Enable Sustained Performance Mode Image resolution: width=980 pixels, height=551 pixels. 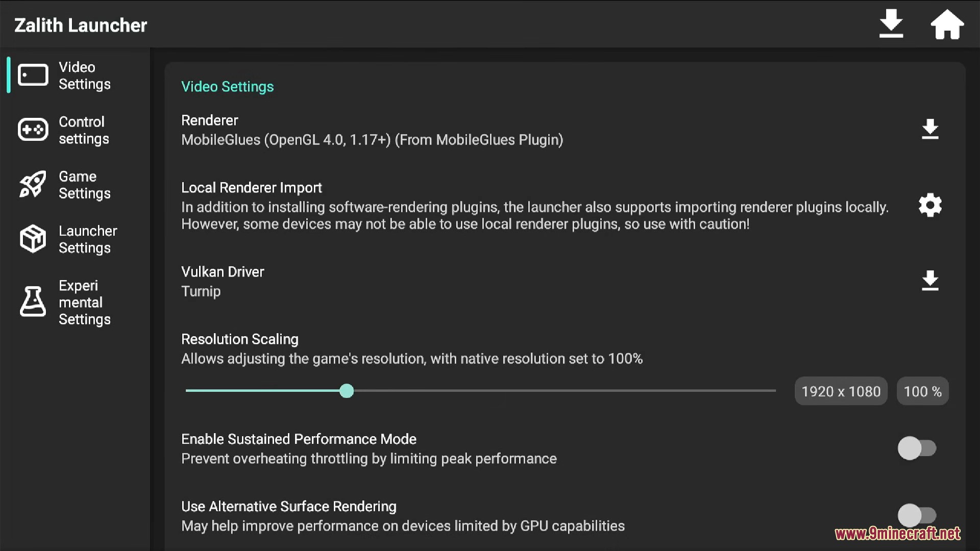click(x=918, y=448)
